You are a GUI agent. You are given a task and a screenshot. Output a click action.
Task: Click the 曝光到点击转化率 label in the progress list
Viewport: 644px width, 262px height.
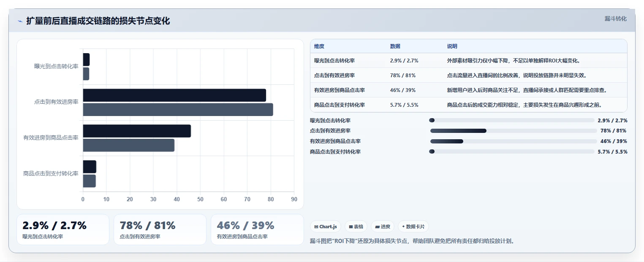pos(330,121)
